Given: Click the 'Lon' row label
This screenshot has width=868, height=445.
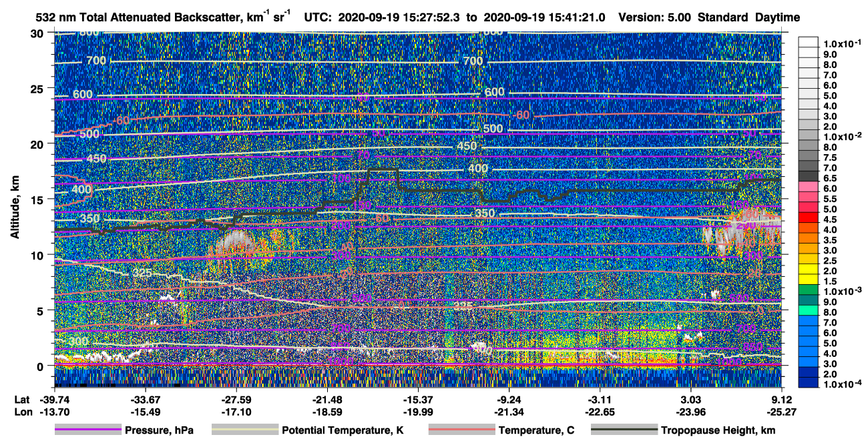Looking at the screenshot, I should pos(23,412).
